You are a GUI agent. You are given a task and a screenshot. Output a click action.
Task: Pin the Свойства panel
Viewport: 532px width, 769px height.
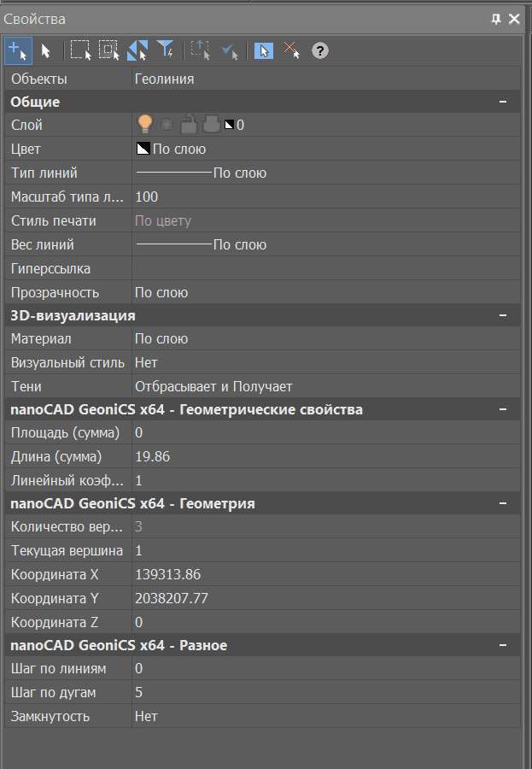[496, 19]
